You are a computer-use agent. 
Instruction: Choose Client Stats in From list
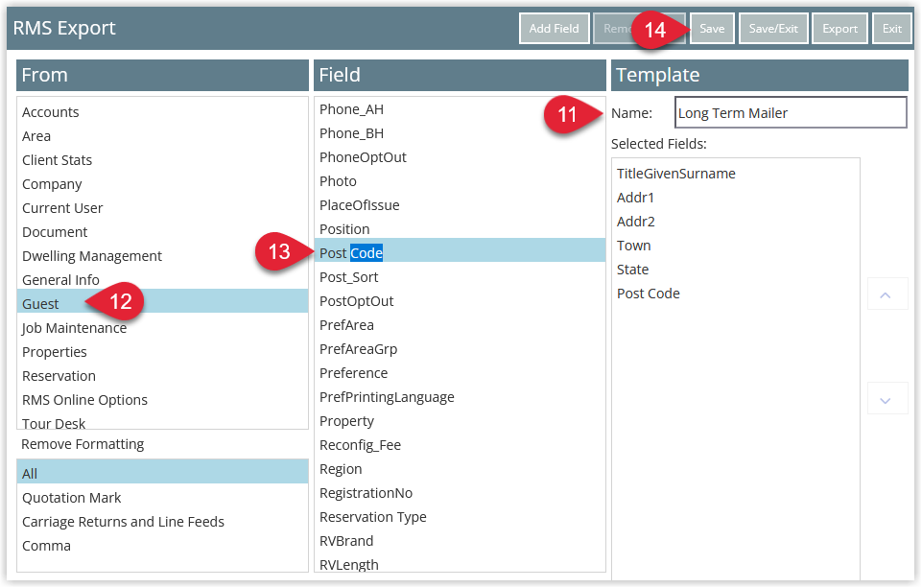(162, 160)
